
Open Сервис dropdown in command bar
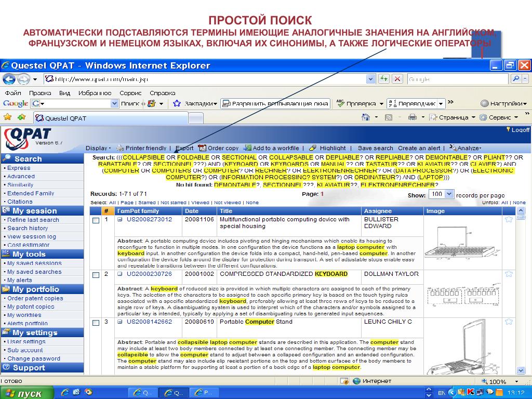(x=499, y=117)
